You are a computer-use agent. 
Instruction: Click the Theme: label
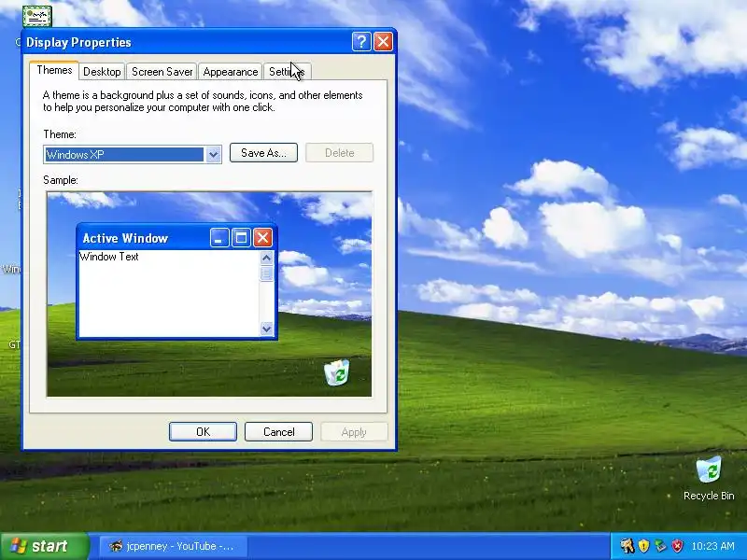click(x=60, y=134)
